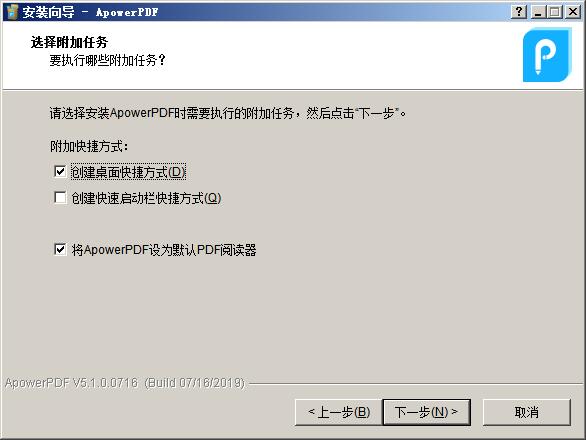
Task: Go back with the 上一步(B) button
Action: [339, 412]
